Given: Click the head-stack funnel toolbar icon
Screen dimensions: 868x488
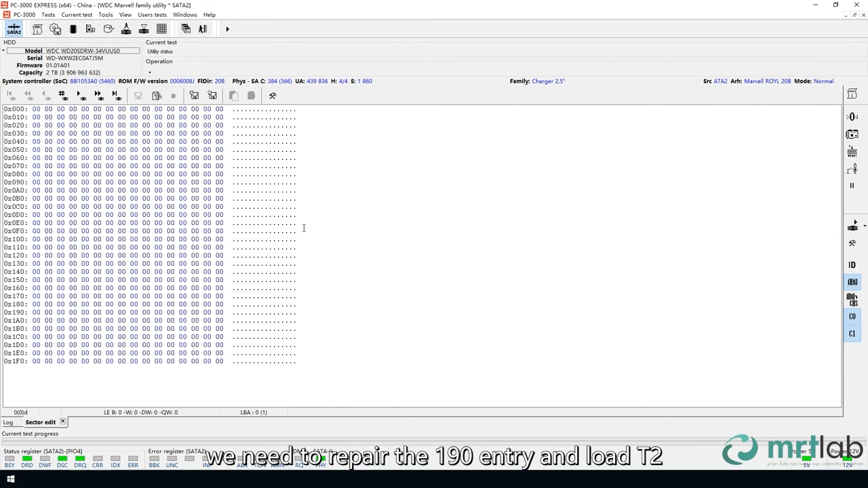Looking at the screenshot, I should (144, 29).
